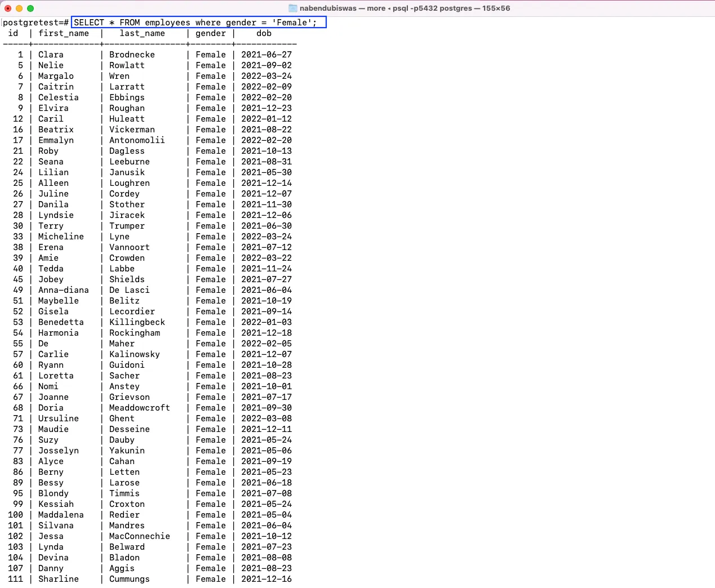
Task: Select last name 'Maher'
Action: click(122, 344)
